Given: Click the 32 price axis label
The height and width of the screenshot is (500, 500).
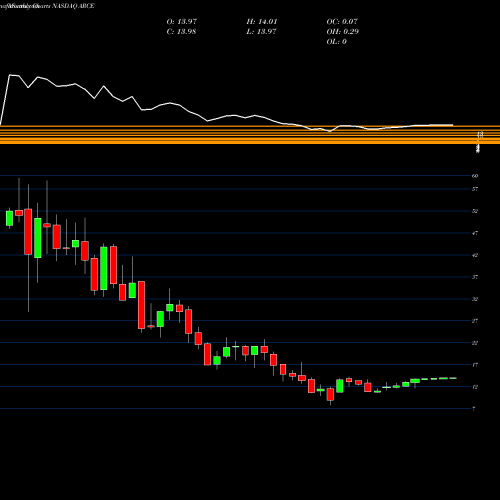Looking at the screenshot, I should click(475, 299).
